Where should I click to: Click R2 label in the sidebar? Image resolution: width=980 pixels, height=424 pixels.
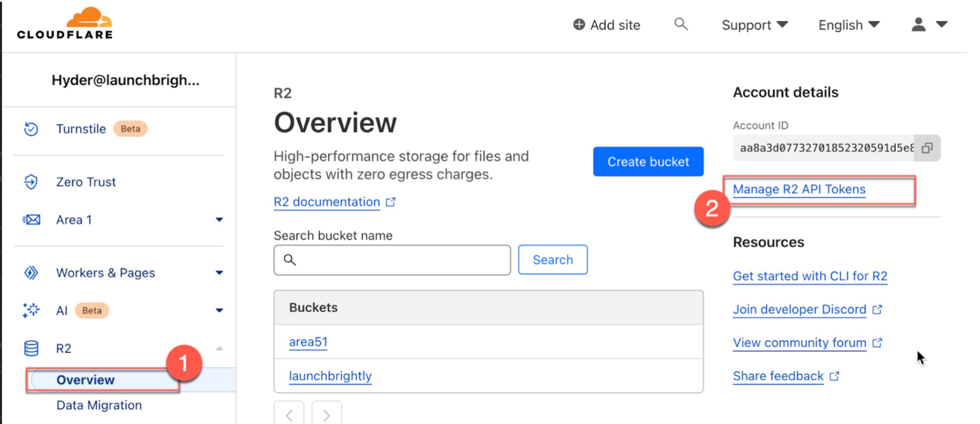pyautogui.click(x=63, y=349)
